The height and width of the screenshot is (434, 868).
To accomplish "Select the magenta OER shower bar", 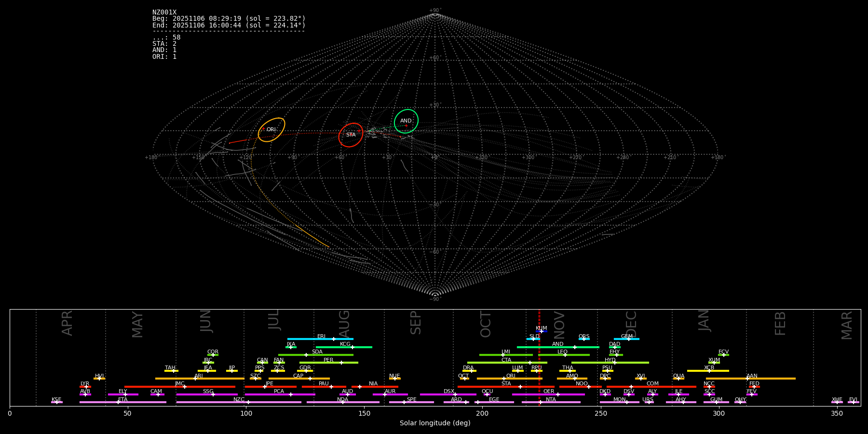I will tap(548, 394).
